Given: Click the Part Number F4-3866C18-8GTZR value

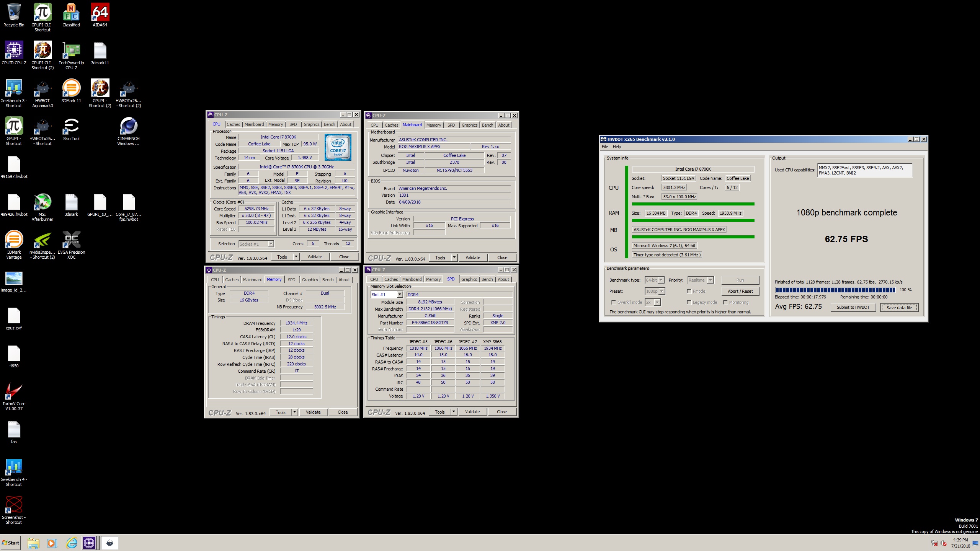Looking at the screenshot, I should pos(430,323).
